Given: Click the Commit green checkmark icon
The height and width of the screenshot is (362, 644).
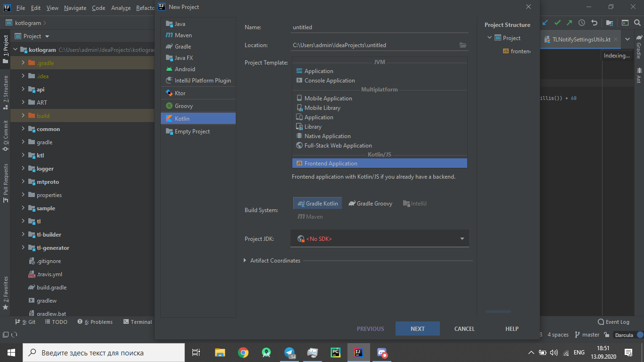Looking at the screenshot, I should point(558,22).
